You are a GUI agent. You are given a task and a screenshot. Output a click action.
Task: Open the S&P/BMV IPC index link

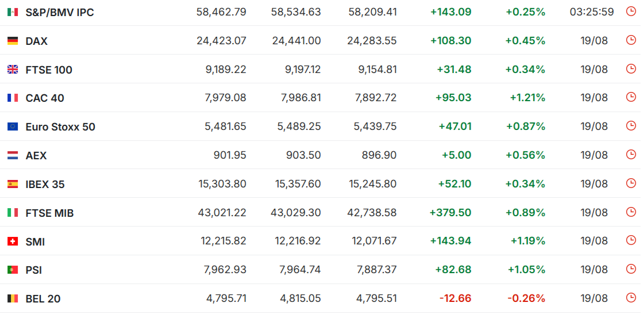click(60, 12)
